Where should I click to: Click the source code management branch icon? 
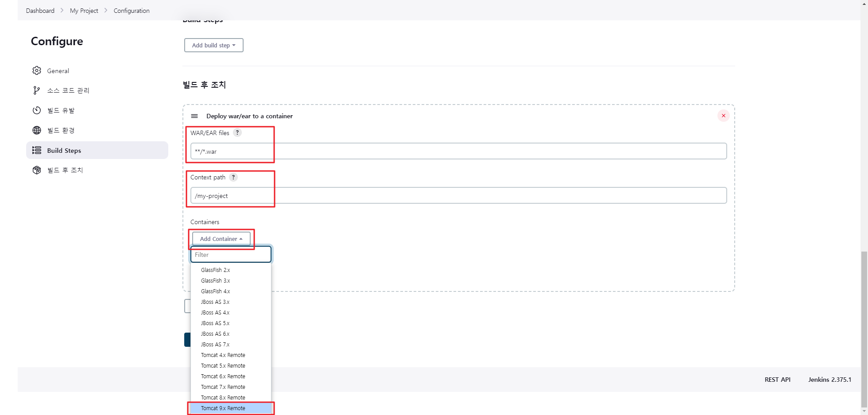click(x=37, y=90)
